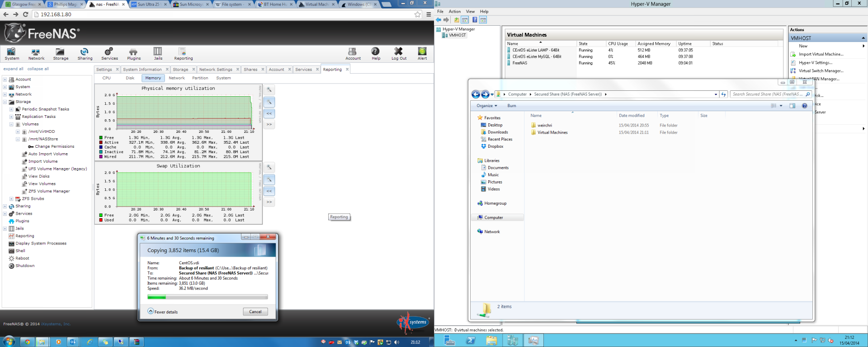Shift the Physical memory graph earlier with <<
This screenshot has width=868, height=347.
(269, 113)
